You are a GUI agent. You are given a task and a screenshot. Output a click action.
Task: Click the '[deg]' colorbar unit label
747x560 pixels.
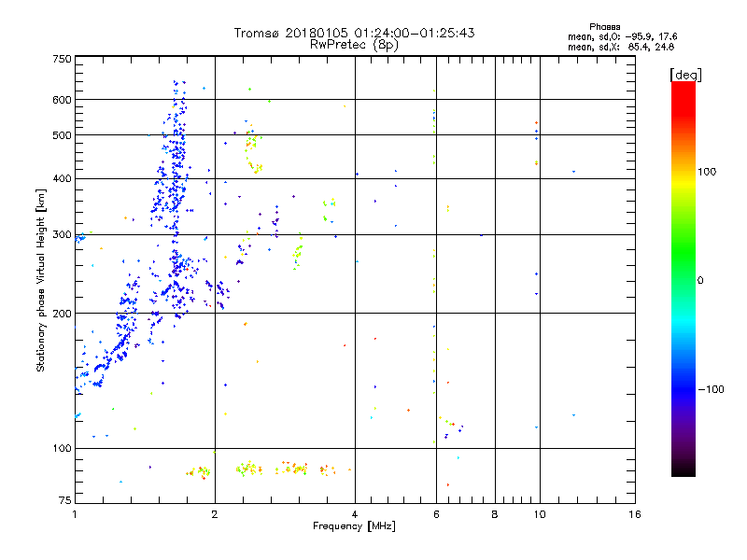point(685,75)
